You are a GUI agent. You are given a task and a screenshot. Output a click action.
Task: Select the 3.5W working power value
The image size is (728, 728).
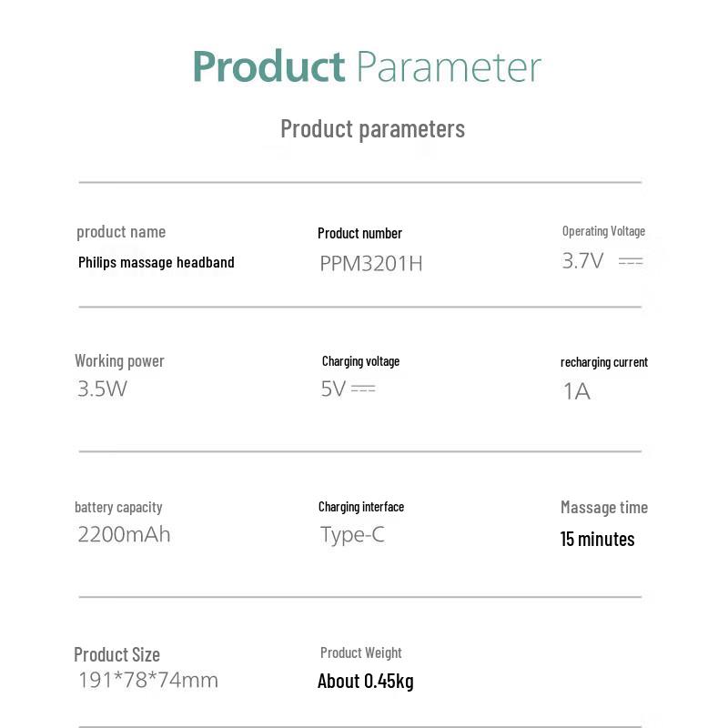point(102,389)
